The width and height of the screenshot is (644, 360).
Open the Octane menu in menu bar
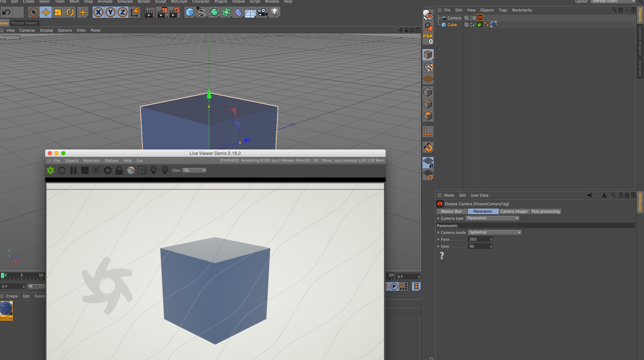238,2
